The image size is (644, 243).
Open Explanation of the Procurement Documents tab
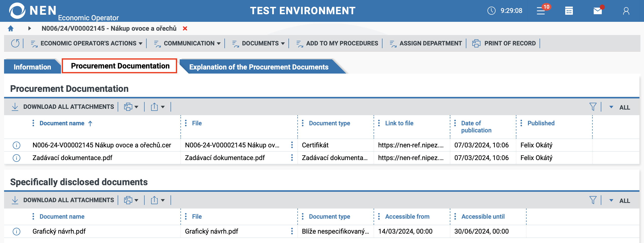pyautogui.click(x=259, y=67)
